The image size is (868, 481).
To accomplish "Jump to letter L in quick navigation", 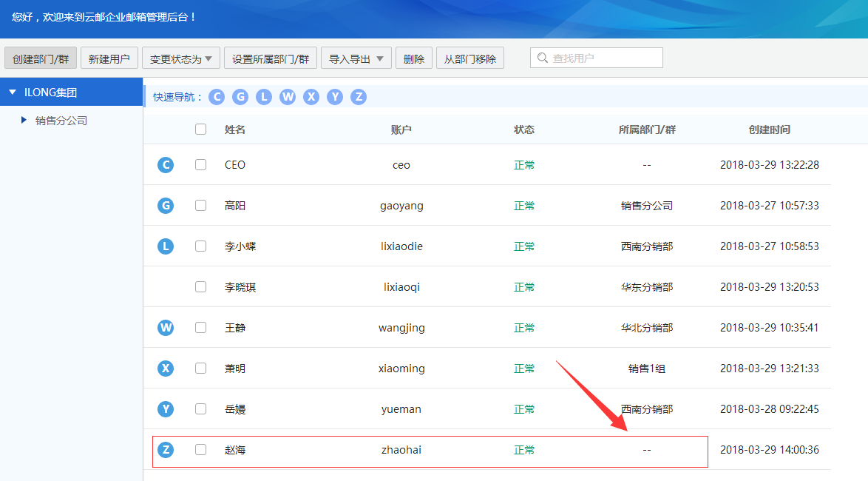I will coord(264,97).
